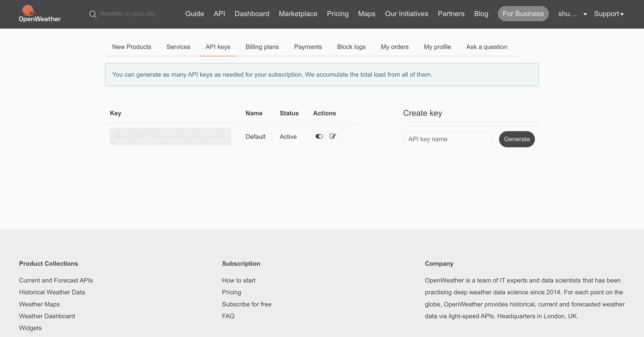The image size is (644, 337).
Task: Open the My profile tab
Action: 437,47
